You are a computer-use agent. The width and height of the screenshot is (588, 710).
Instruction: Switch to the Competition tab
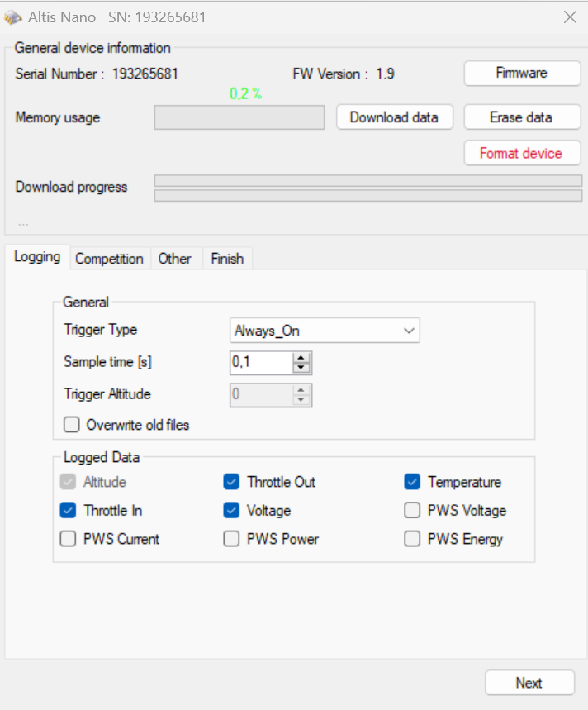tap(110, 259)
